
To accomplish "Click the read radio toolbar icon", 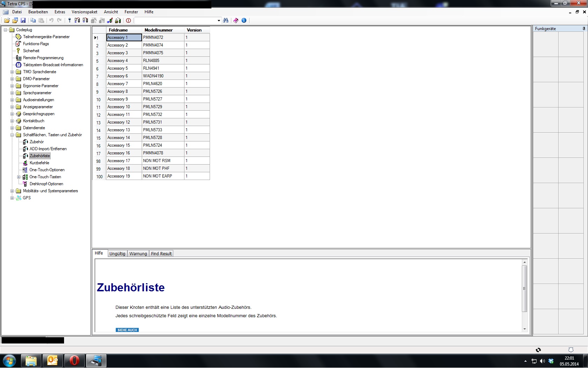I will point(77,20).
